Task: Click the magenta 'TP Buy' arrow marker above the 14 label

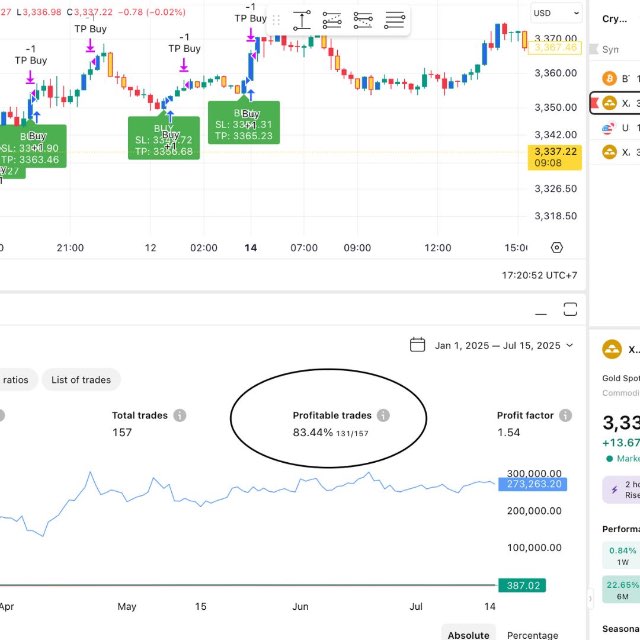Action: [x=251, y=36]
